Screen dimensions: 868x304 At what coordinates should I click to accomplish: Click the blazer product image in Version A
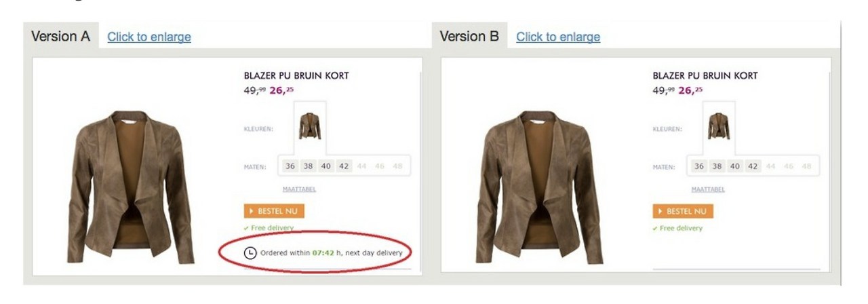tap(130, 187)
